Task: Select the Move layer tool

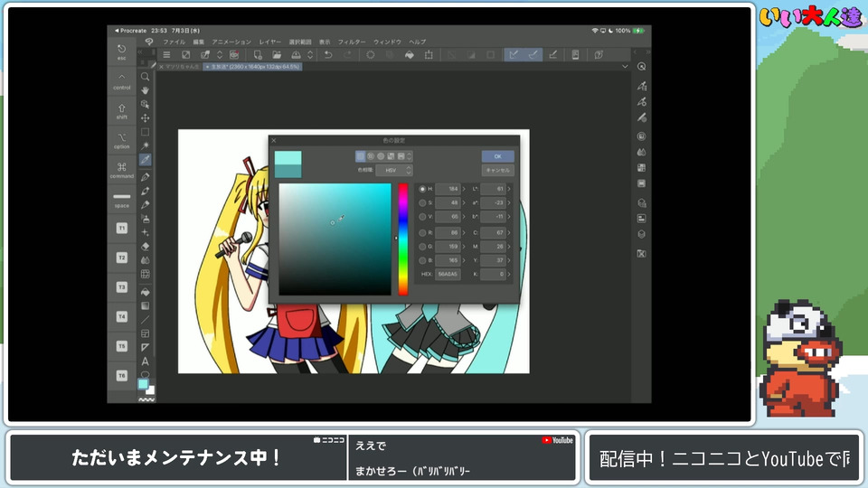Action: 145,118
